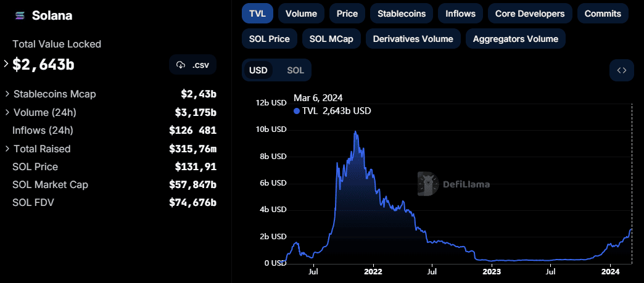This screenshot has width=644, height=283.
Task: Click the TVL line peak near 10b
Action: coord(355,132)
